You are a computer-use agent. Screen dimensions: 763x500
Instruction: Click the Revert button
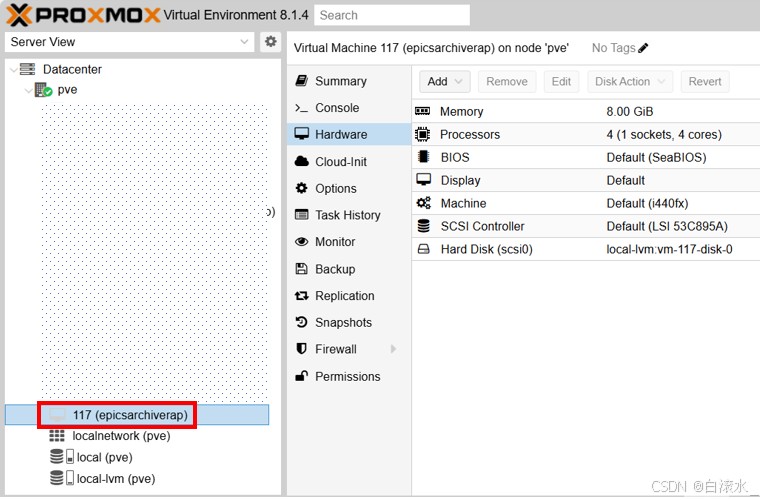[705, 82]
